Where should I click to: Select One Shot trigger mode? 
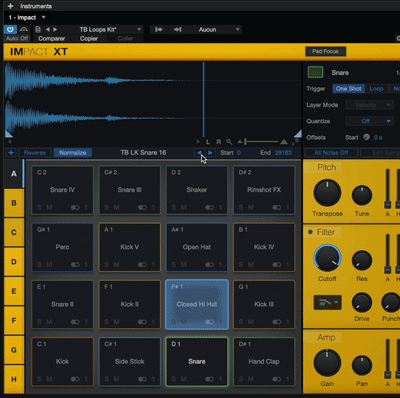coord(348,89)
